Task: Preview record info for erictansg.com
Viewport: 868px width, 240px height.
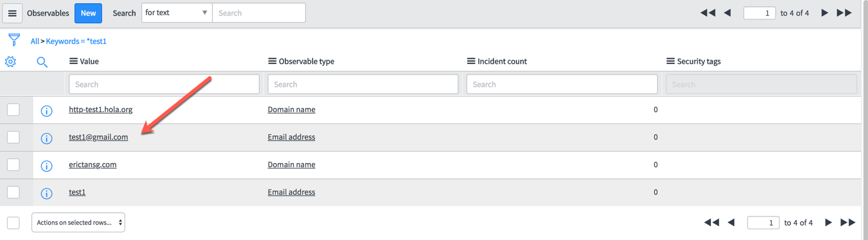Action: pyautogui.click(x=46, y=166)
